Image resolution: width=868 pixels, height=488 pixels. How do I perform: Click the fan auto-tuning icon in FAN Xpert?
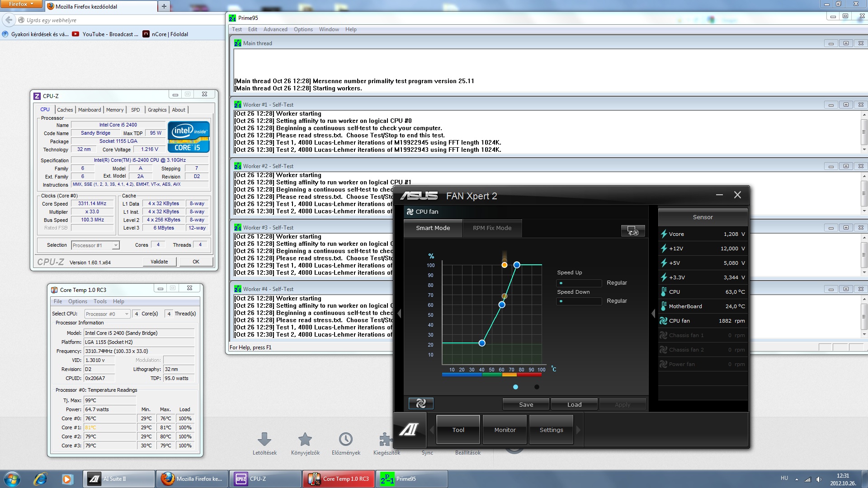click(632, 231)
